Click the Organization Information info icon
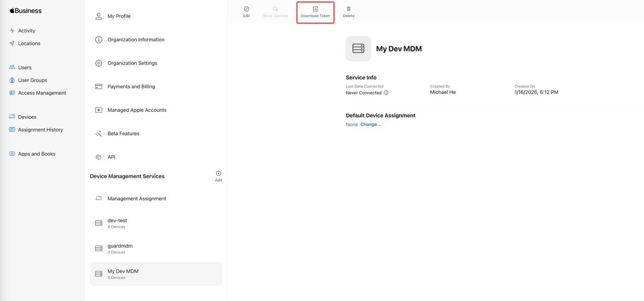This screenshot has height=301, width=644. click(x=99, y=40)
